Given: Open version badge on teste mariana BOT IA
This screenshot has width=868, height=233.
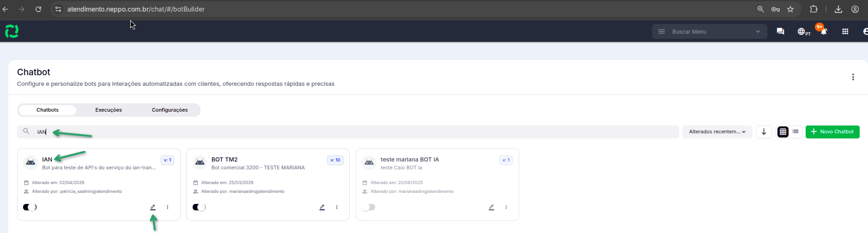Looking at the screenshot, I should [506, 160].
